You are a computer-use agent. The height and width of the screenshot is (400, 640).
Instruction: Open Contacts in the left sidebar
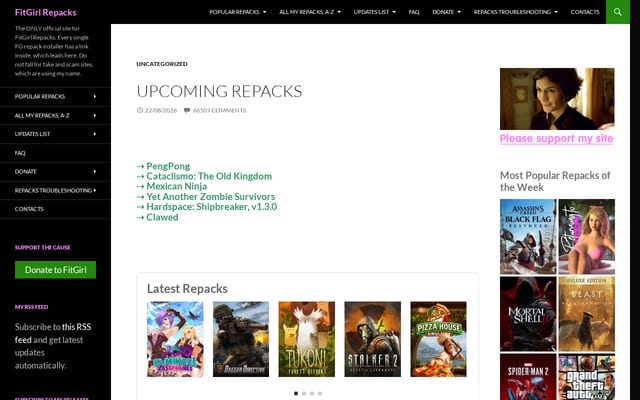click(x=29, y=209)
